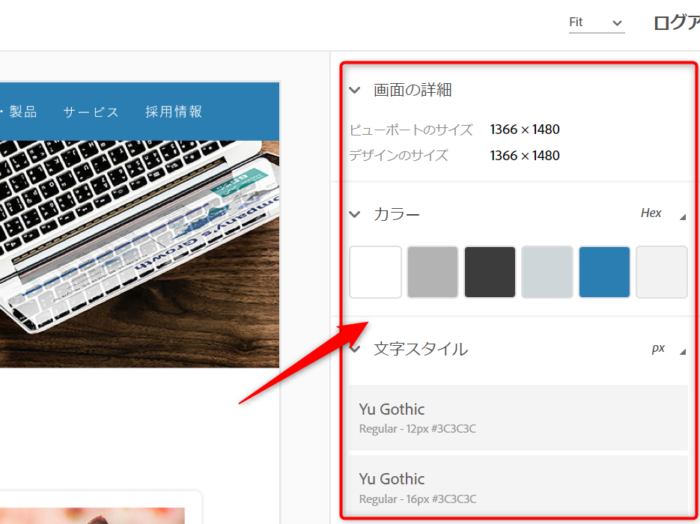The image size is (700, 524).
Task: Select the blue color swatch
Action: pos(604,272)
